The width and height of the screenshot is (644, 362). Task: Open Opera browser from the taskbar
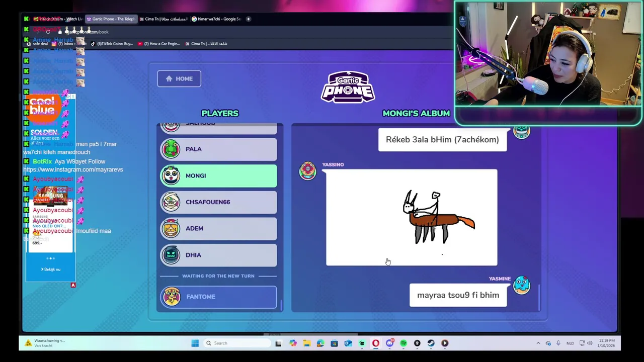[x=375, y=343]
